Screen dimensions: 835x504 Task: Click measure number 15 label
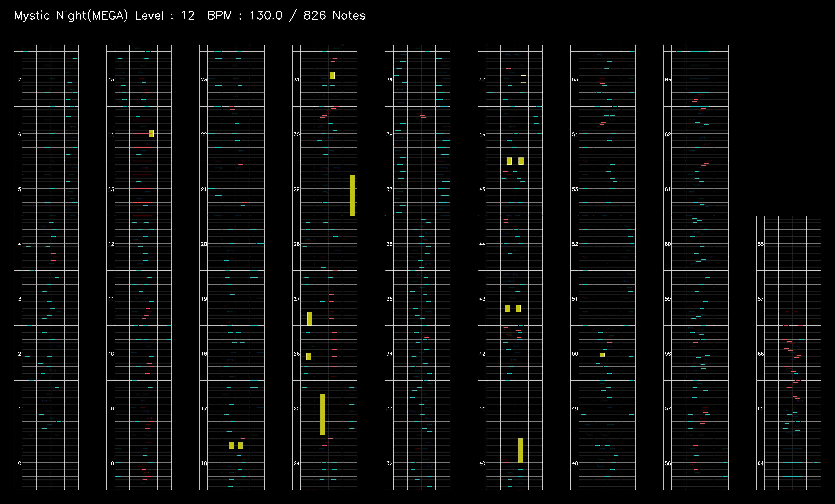[x=111, y=80]
